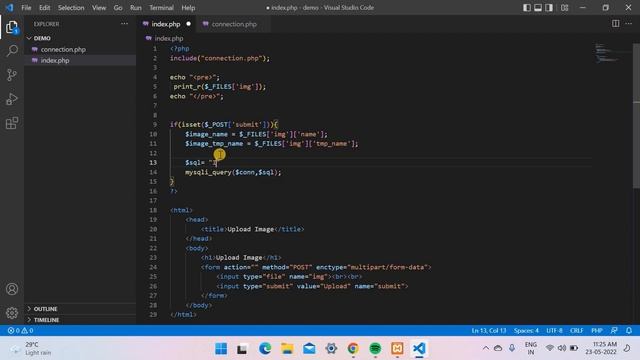
Task: Open connection.php in the Explorer tree
Action: pos(63,49)
